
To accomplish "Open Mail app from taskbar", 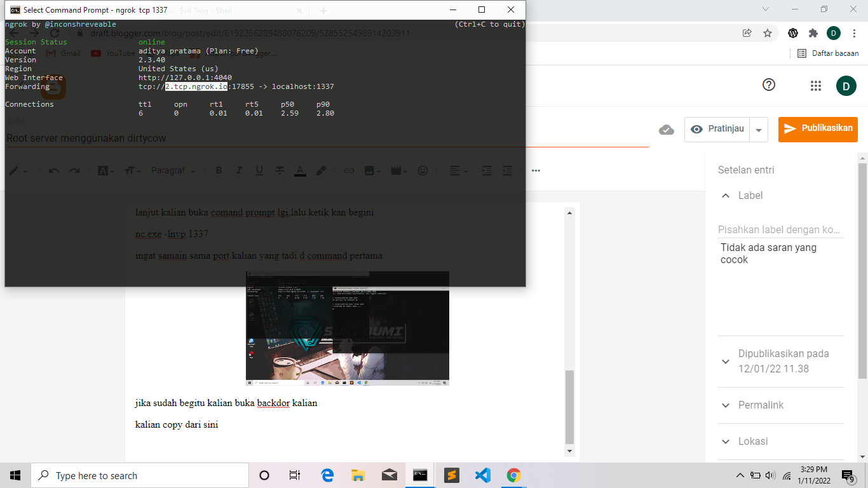I will [390, 475].
